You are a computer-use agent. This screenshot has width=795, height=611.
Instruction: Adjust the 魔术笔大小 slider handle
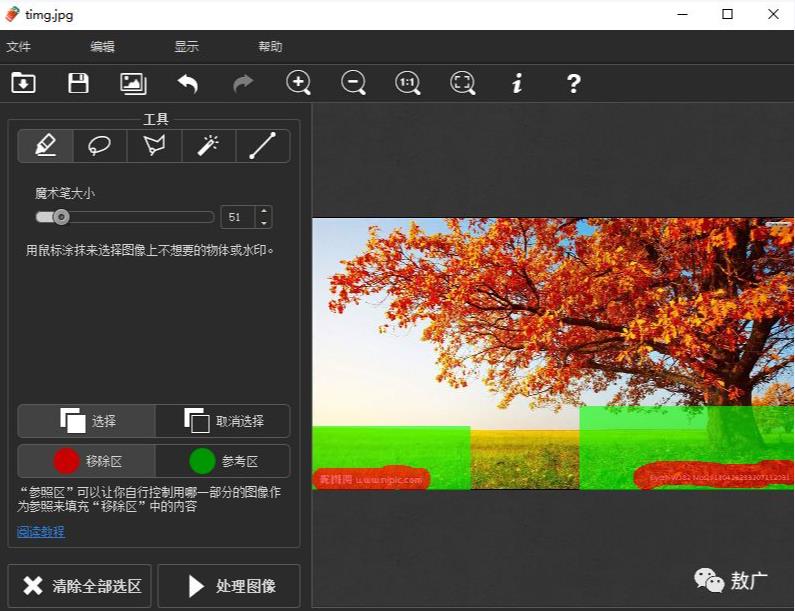61,217
